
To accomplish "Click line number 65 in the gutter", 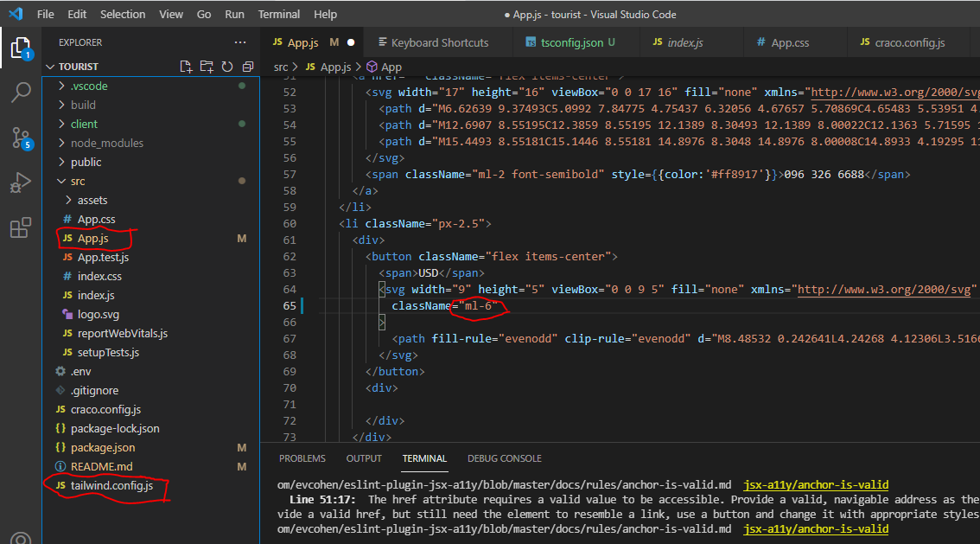I will [x=290, y=306].
